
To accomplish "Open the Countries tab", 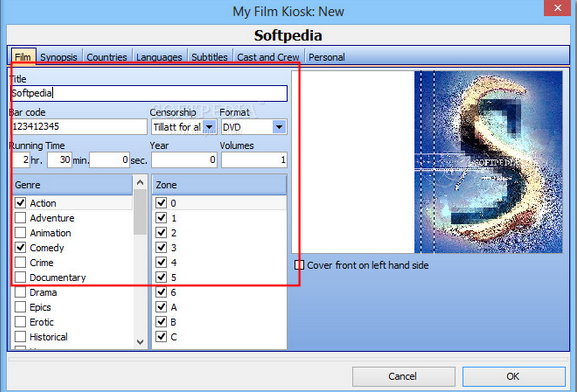I will tap(107, 57).
